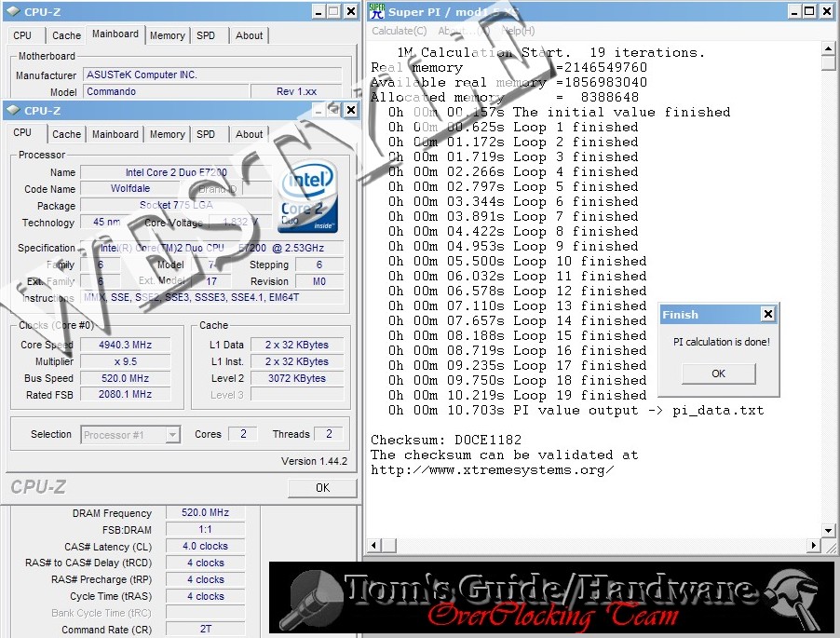Click Code Name value Wolfdale

(130, 188)
